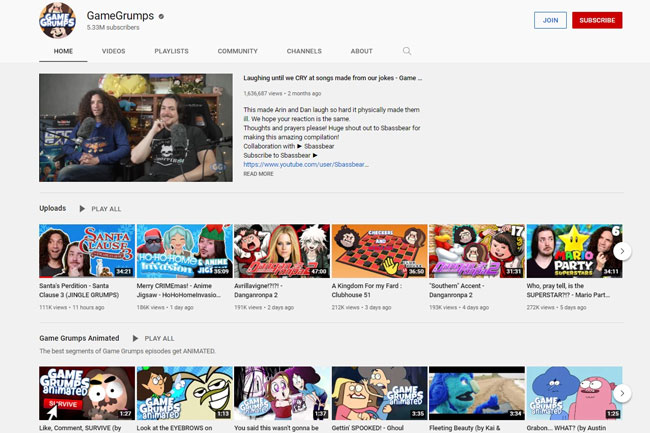650x433 pixels.
Task: Expand description with Read More
Action: coord(258,174)
